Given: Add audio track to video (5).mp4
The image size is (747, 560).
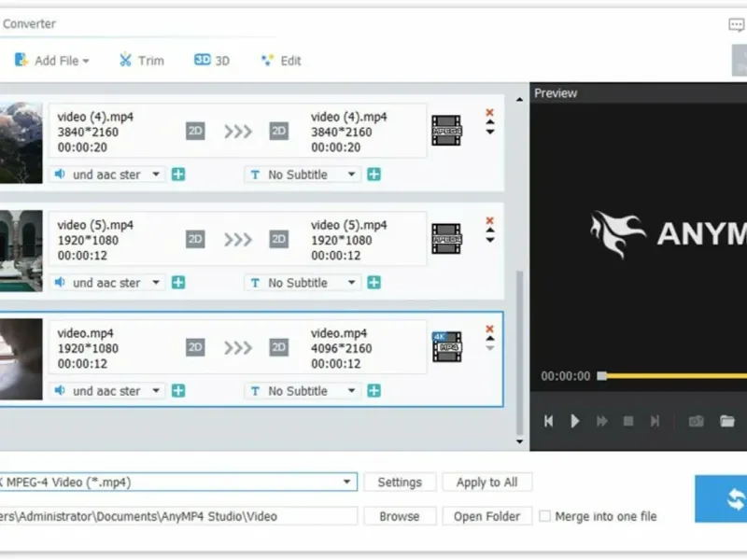Looking at the screenshot, I should click(x=178, y=283).
